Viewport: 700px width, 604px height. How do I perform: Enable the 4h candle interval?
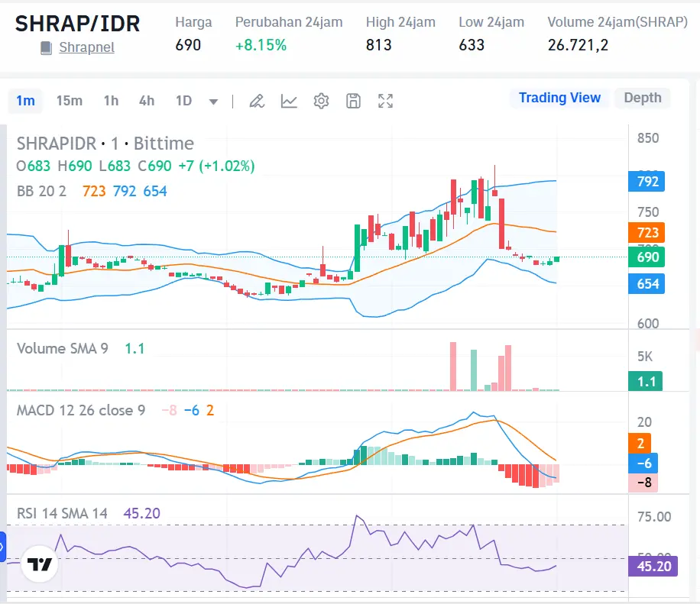[146, 100]
